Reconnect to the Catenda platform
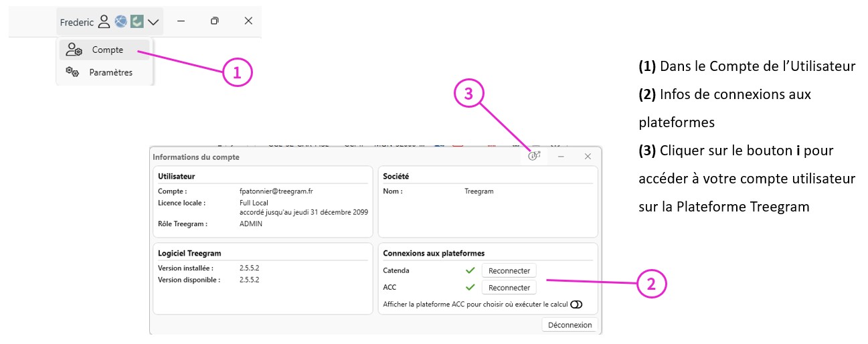The height and width of the screenshot is (344, 868). coord(509,270)
